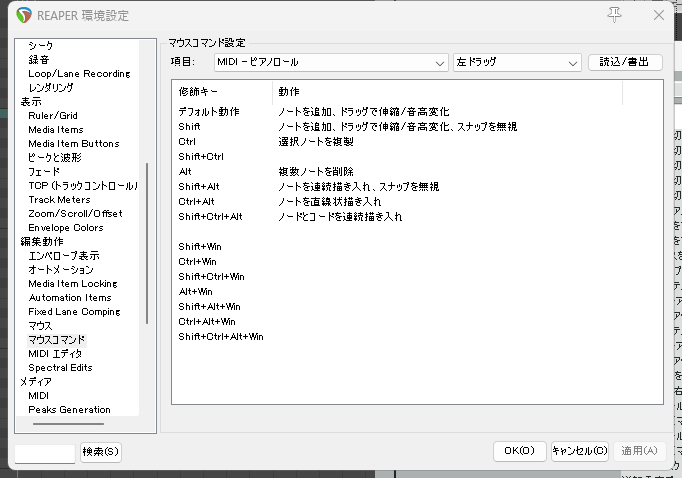Open the Automation Items page
Screen dimensions: 682x478
[70, 297]
